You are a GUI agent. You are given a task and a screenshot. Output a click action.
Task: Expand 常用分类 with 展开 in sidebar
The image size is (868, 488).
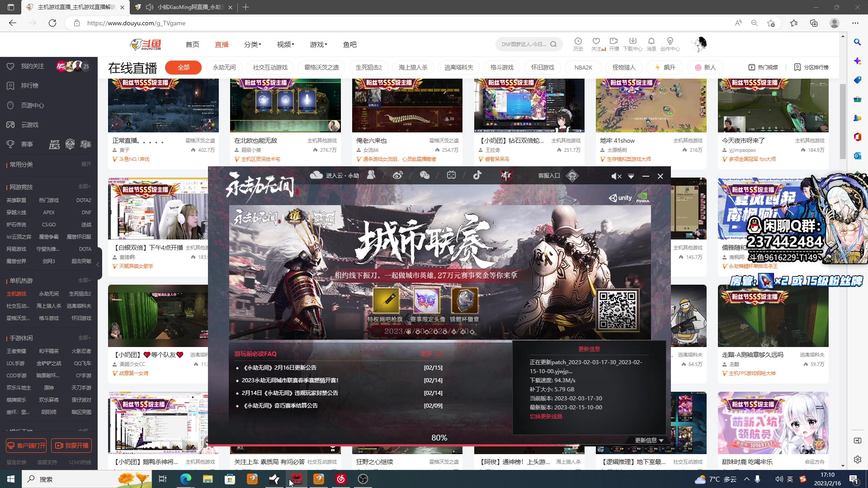pos(86,164)
